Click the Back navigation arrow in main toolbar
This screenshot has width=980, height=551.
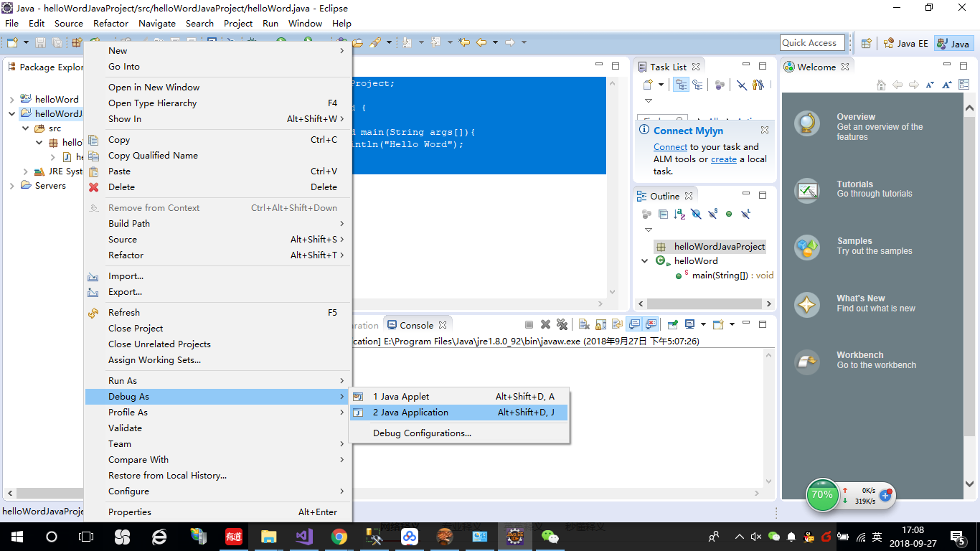click(x=481, y=43)
